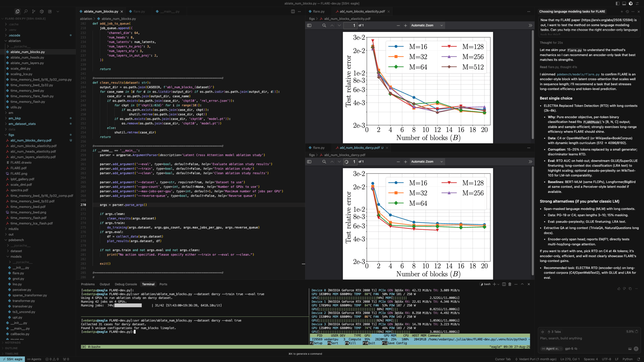Click the SSH: eagle remote indicator
This screenshot has height=362, width=644.
pyautogui.click(x=13, y=359)
